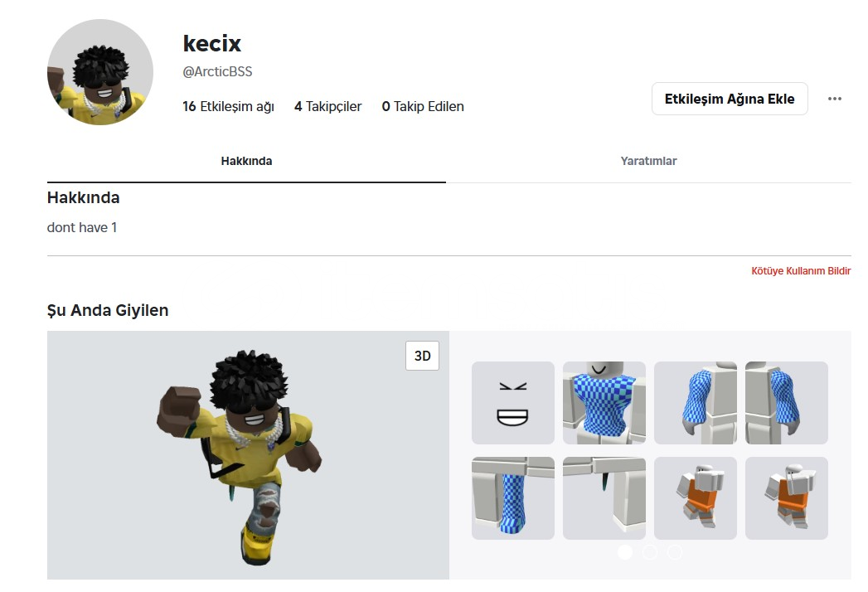The width and height of the screenshot is (868, 592).
Task: Click the Etkileşim Ağına Ekle button
Action: 730,99
